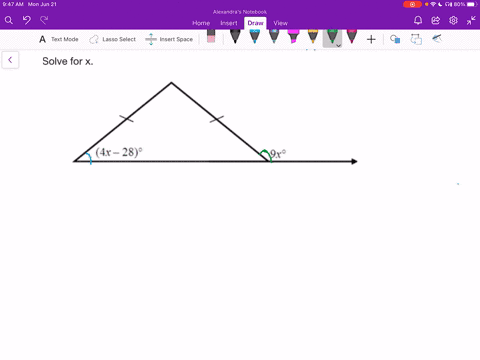
Task: Undo the last action
Action: (27, 20)
